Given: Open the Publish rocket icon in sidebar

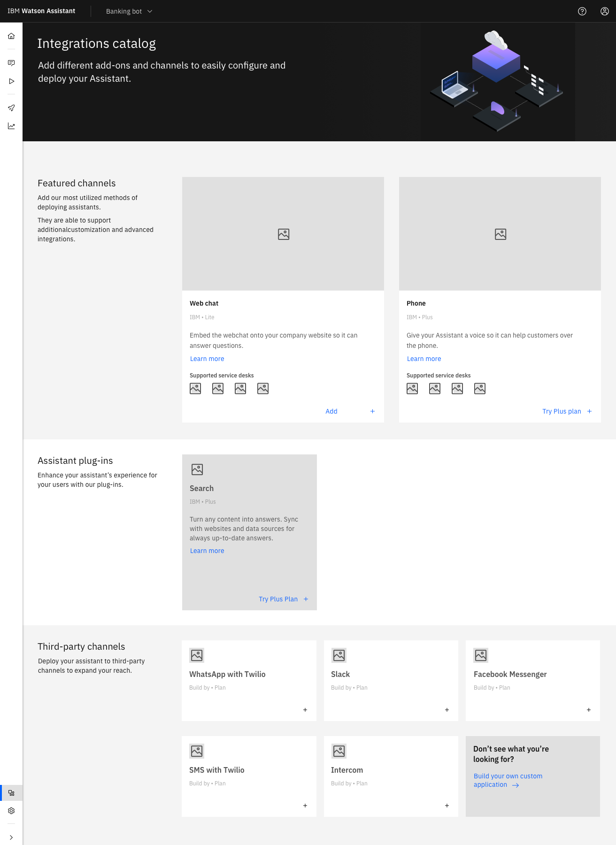Looking at the screenshot, I should pos(11,108).
